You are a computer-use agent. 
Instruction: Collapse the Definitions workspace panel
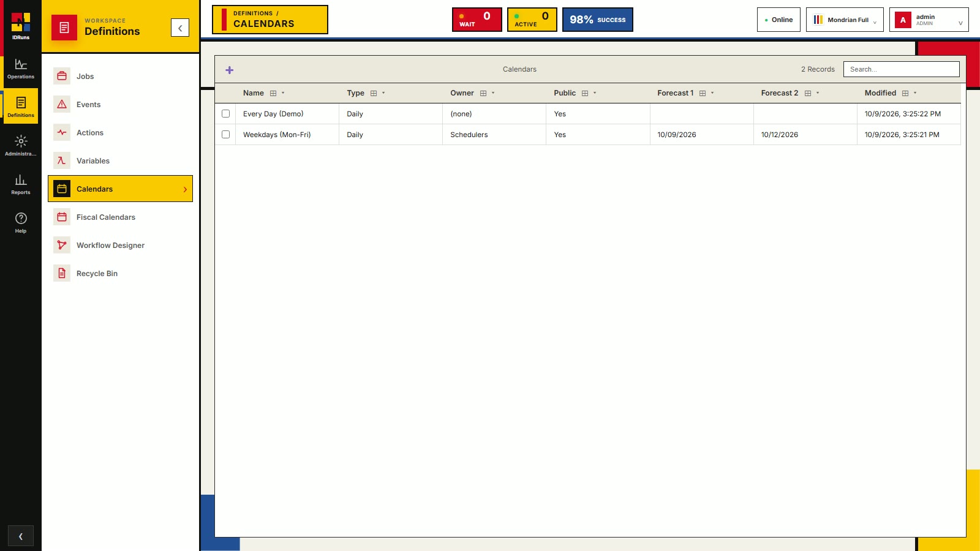pos(180,28)
